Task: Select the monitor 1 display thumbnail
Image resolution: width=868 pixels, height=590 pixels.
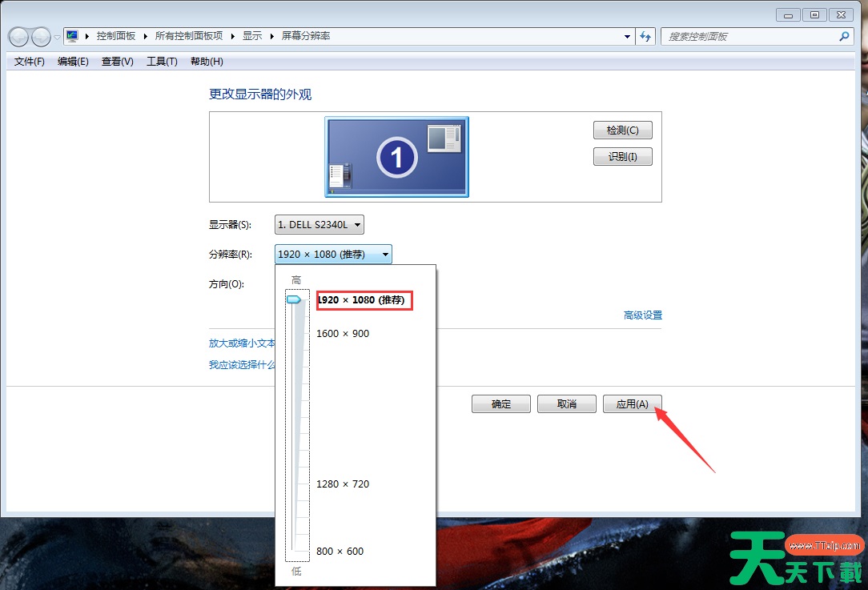Action: coord(396,157)
